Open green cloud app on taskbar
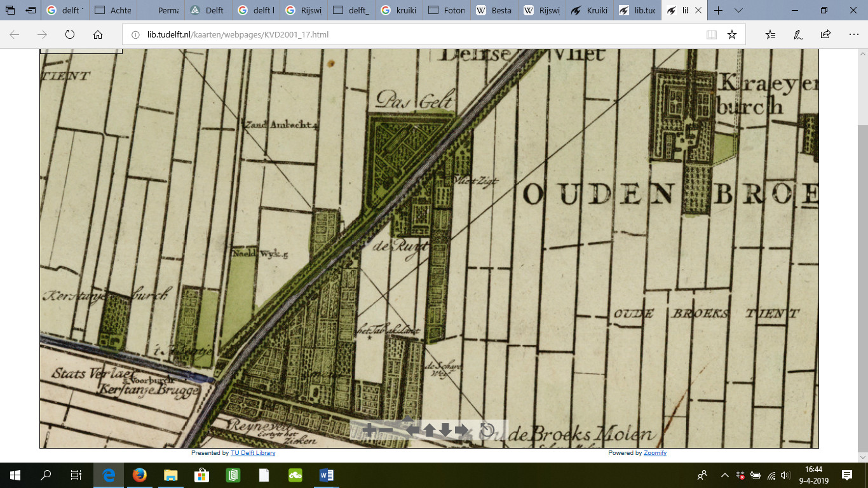Screen dimensions: 868x488 pos(295,475)
